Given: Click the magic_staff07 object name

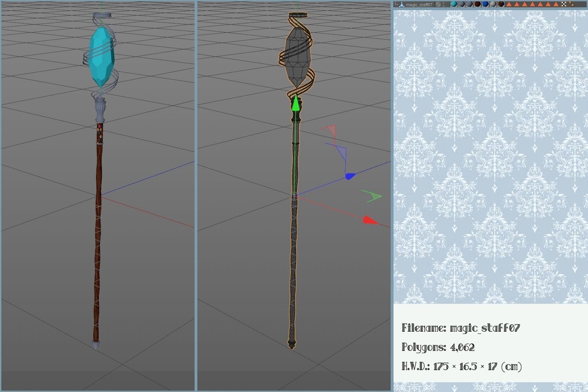Looking at the screenshot, I should coord(419,5).
